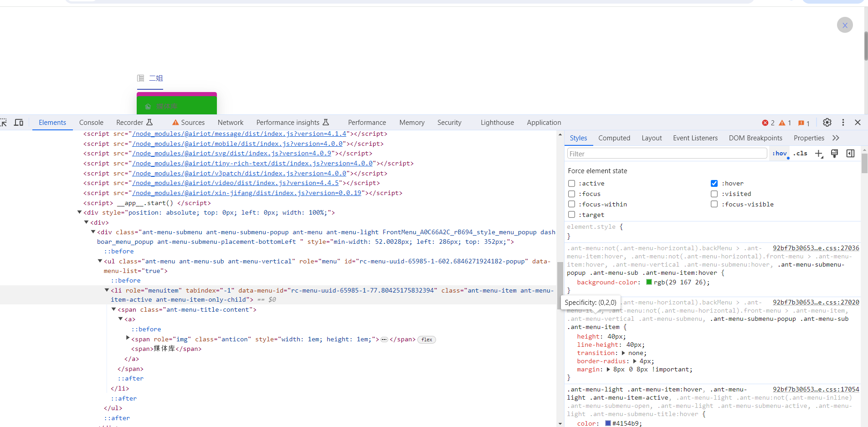
Task: Collapse the ul ant-menu-sub node
Action: click(x=100, y=261)
